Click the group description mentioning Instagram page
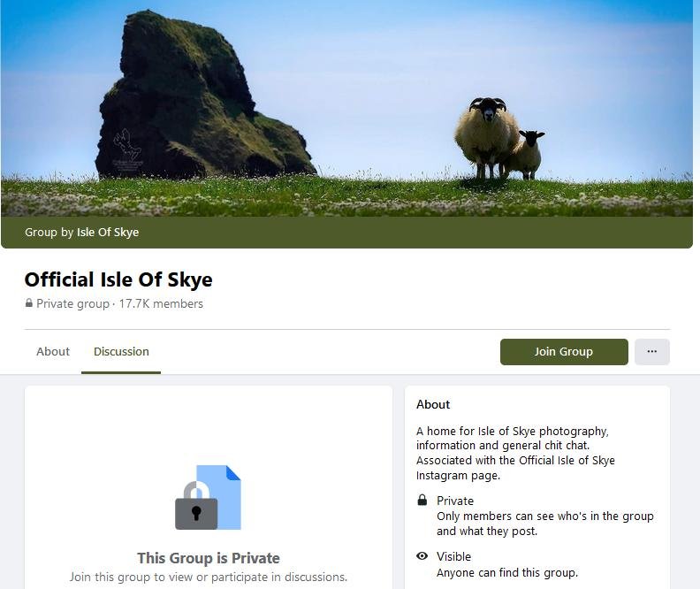Viewport: 700px width, 589px height. point(514,453)
